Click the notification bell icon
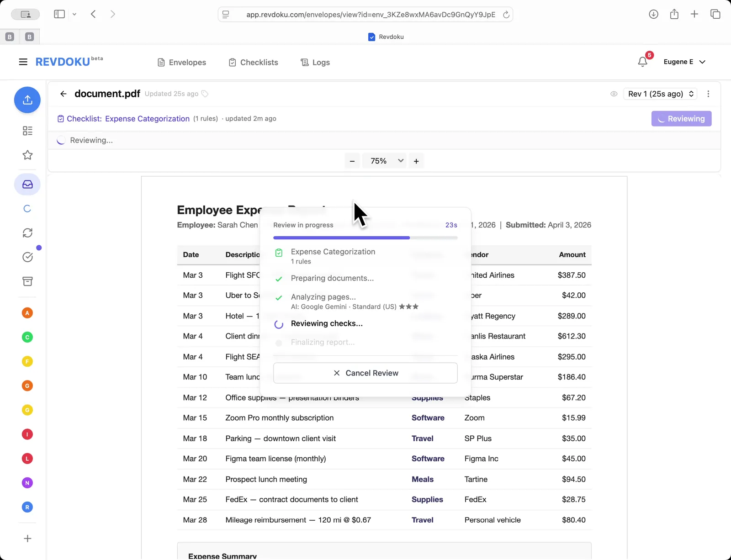Viewport: 731px width, 560px height. 642,62
